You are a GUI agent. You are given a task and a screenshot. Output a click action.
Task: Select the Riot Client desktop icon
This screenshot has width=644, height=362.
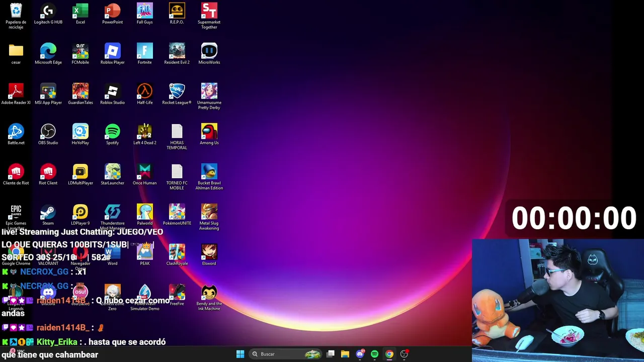[x=48, y=175]
